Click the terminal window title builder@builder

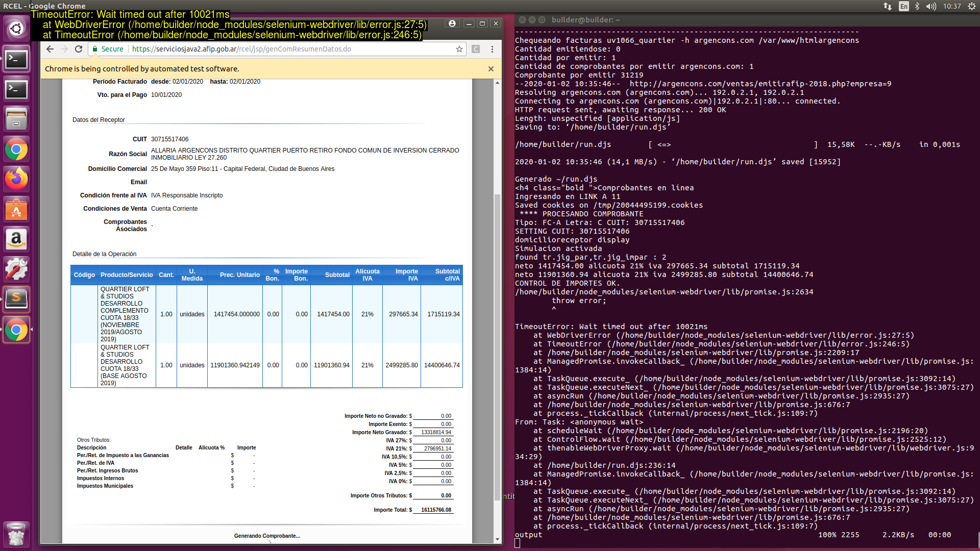[x=585, y=20]
